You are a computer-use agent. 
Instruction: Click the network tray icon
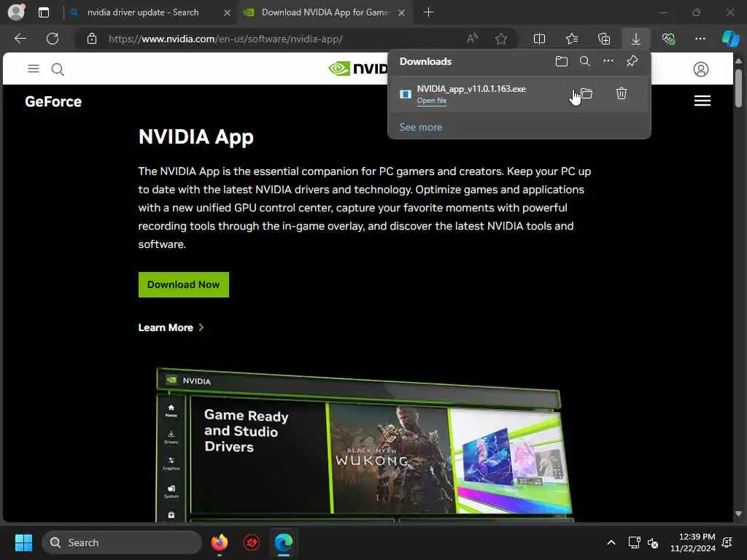tap(634, 542)
